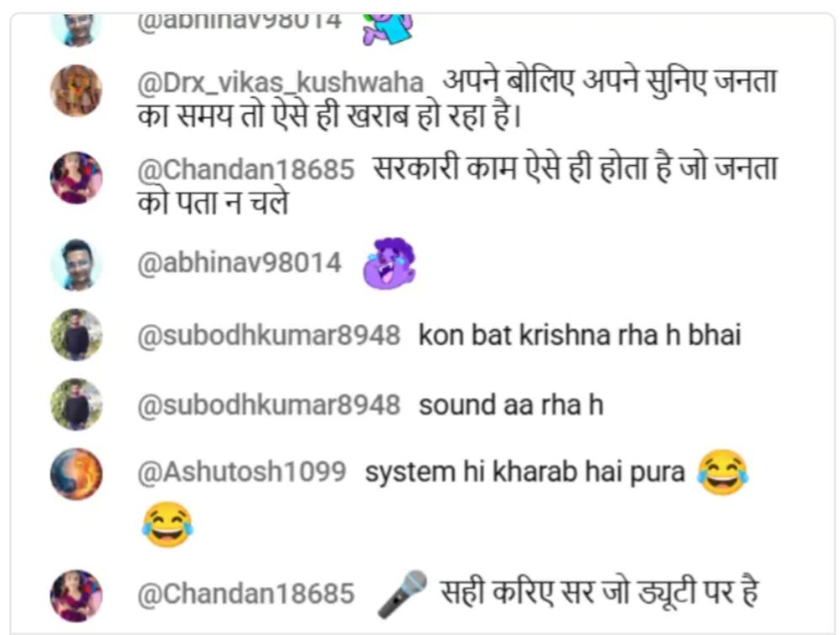The height and width of the screenshot is (635, 840).
Task: Select the 'system hi kharab hai pura' comment text
Action: point(525,472)
